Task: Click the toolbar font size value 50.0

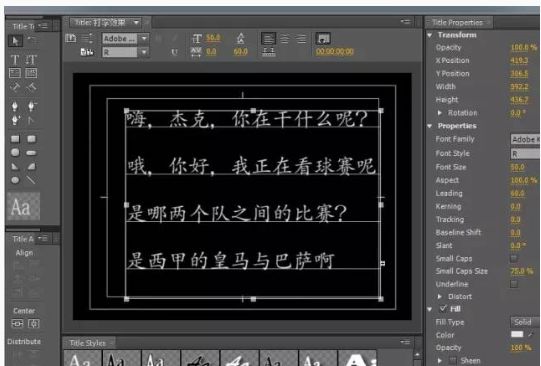Action: [x=213, y=37]
